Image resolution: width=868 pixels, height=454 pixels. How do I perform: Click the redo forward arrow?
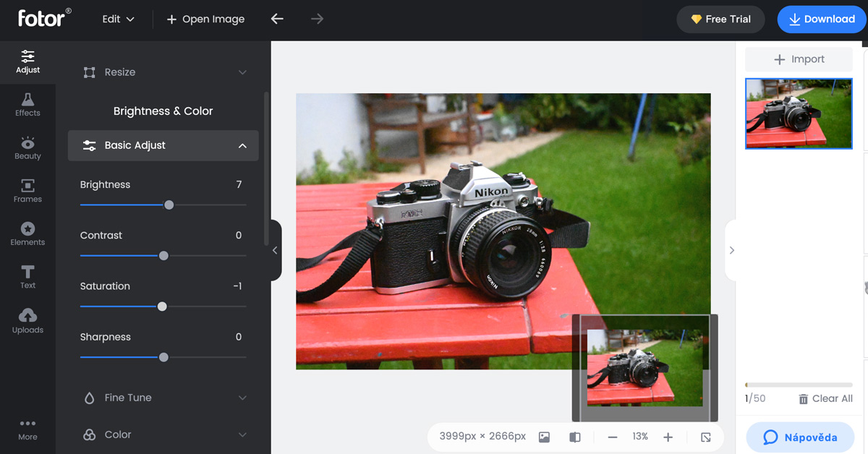(317, 19)
